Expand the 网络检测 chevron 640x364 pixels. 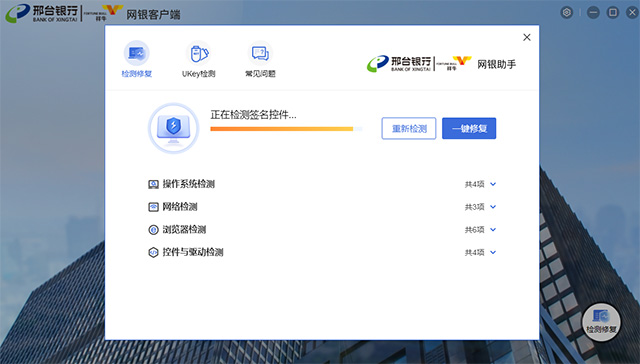[493, 207]
